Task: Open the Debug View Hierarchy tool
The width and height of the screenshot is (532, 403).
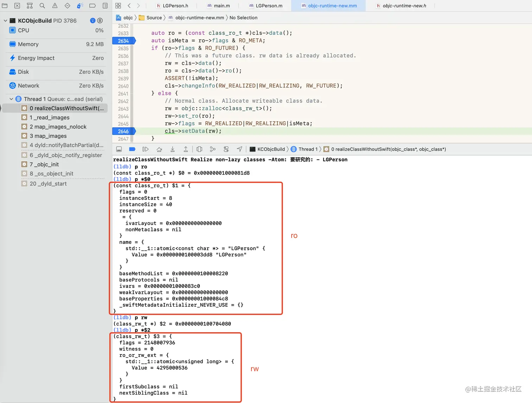Action: (x=199, y=149)
